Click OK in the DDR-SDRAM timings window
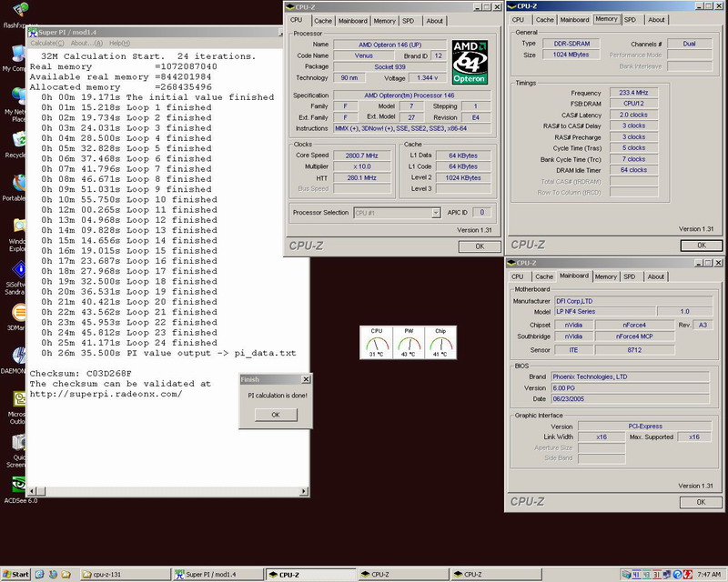The width and height of the screenshot is (728, 582). tap(702, 245)
